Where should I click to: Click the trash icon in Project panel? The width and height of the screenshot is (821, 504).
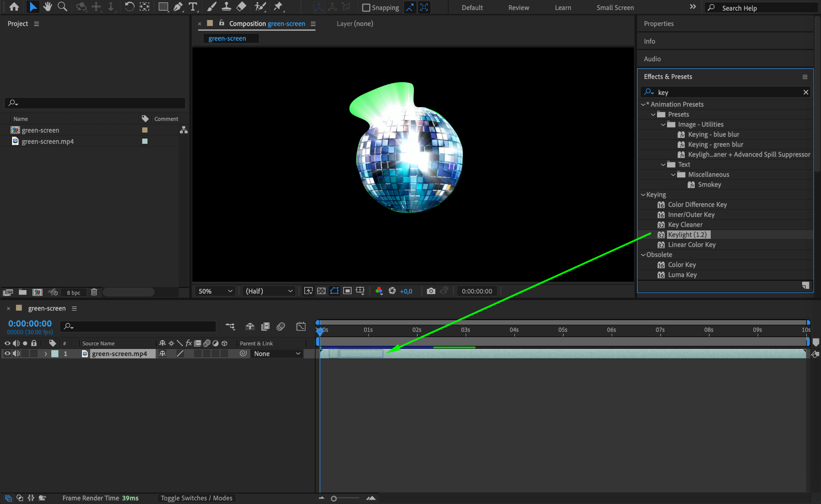pyautogui.click(x=94, y=292)
